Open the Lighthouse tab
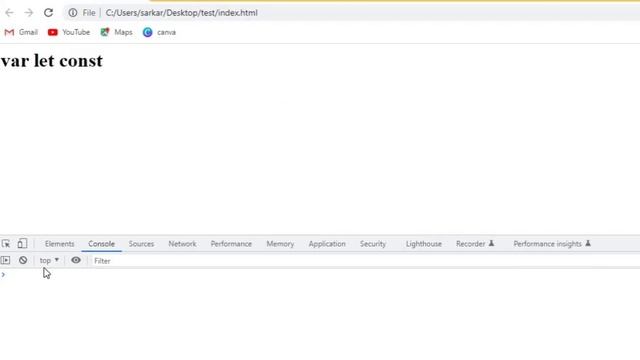The image size is (640, 360). pyautogui.click(x=424, y=244)
